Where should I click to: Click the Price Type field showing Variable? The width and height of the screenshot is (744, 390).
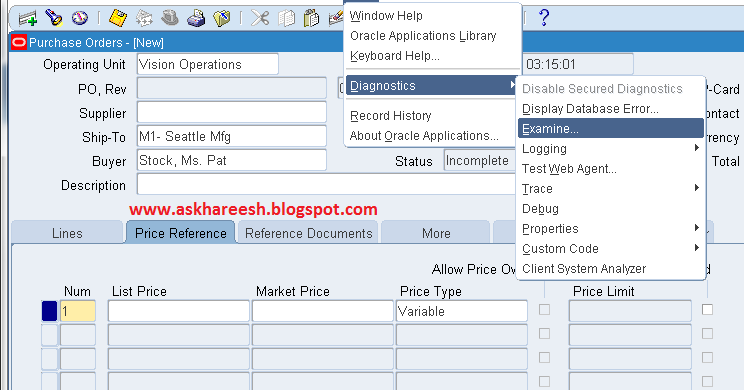coord(462,311)
